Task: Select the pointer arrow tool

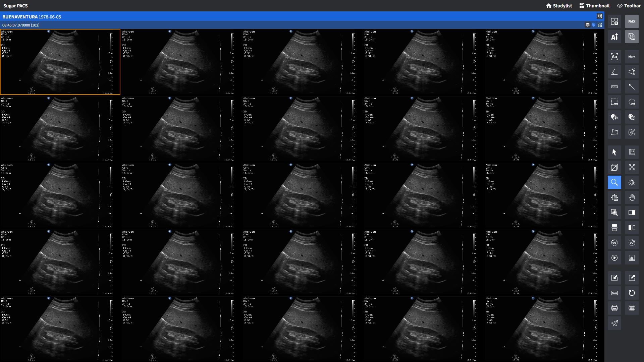Action: [614, 152]
